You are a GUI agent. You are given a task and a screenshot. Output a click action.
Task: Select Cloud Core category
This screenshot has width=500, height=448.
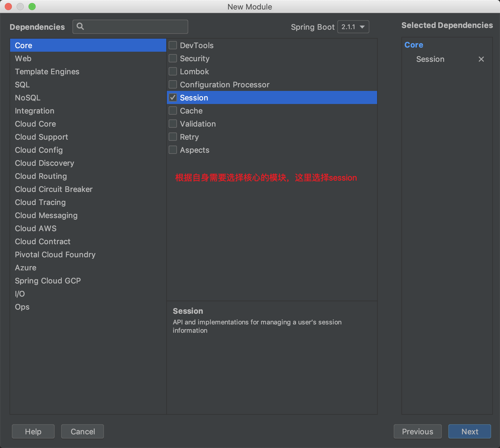(88, 124)
